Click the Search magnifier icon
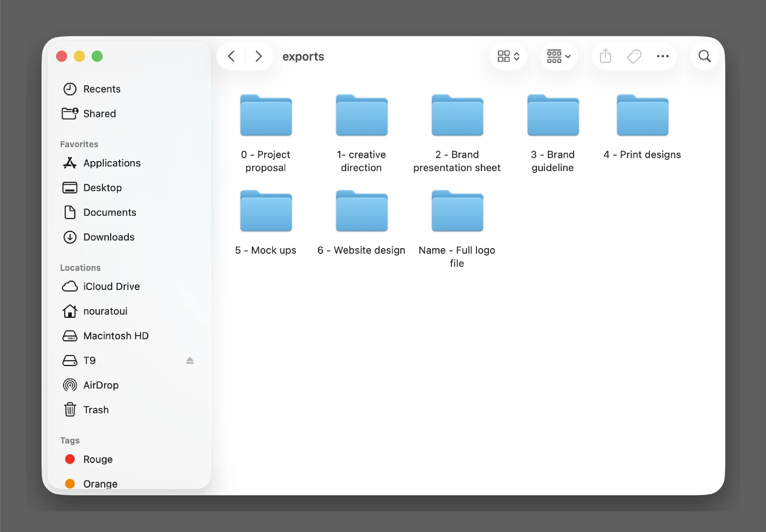This screenshot has height=532, width=766. click(x=705, y=56)
